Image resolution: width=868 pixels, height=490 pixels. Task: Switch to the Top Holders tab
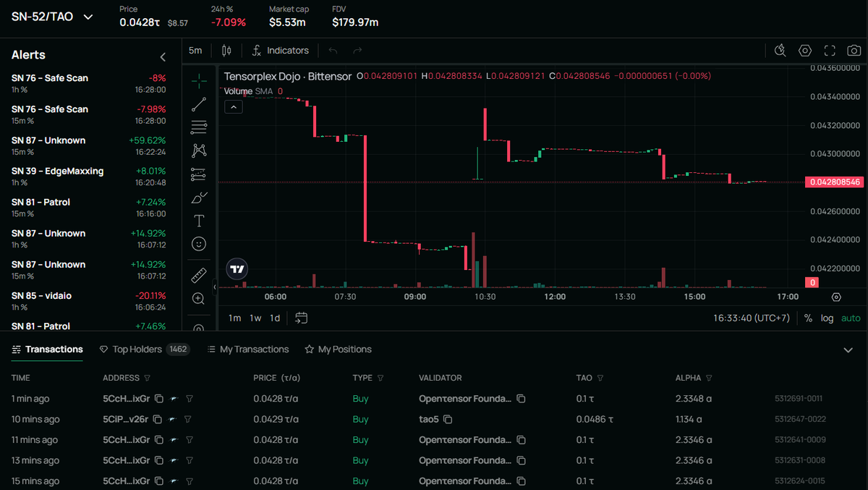coord(145,350)
